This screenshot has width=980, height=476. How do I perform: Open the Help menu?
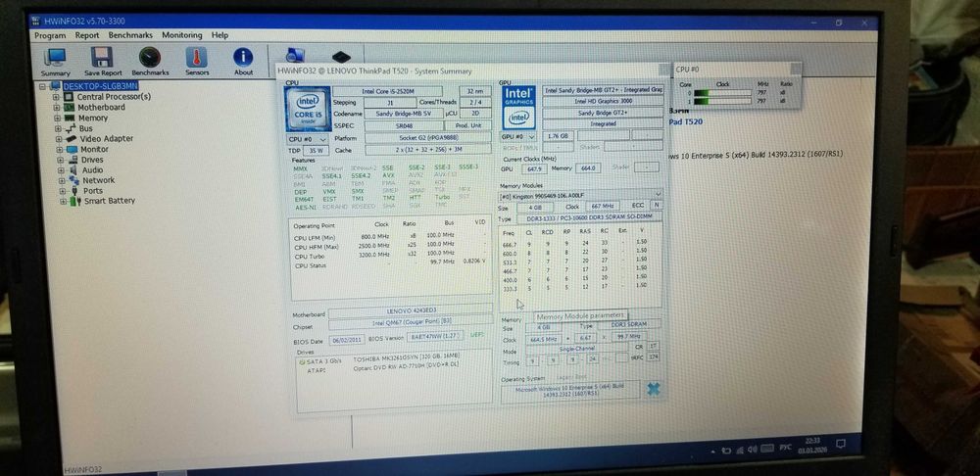220,35
